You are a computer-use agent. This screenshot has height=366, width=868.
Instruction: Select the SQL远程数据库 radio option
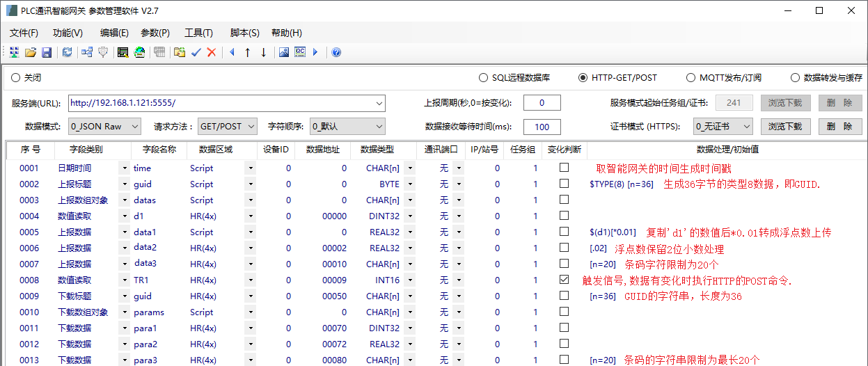click(x=483, y=78)
